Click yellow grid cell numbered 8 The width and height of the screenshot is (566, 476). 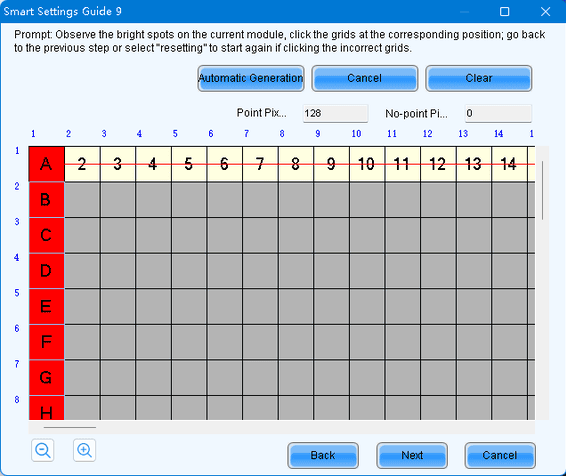pos(296,164)
